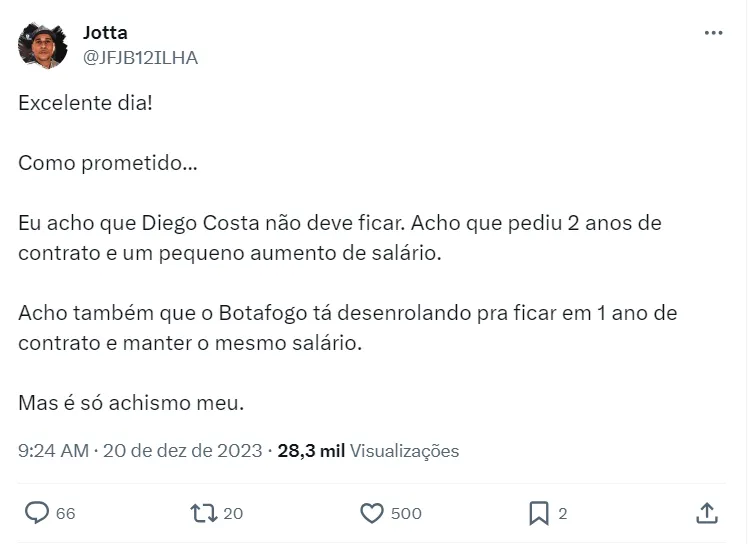Click the bookmark count 2

(563, 514)
